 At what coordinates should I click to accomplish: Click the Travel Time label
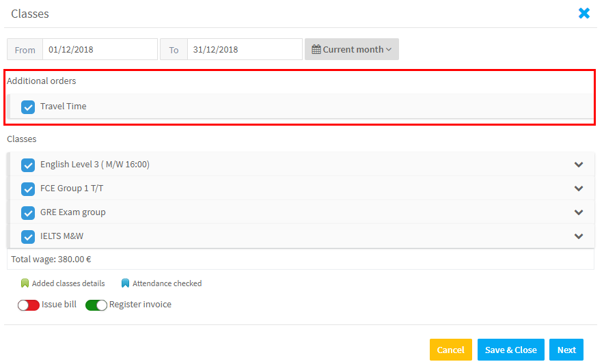(63, 107)
